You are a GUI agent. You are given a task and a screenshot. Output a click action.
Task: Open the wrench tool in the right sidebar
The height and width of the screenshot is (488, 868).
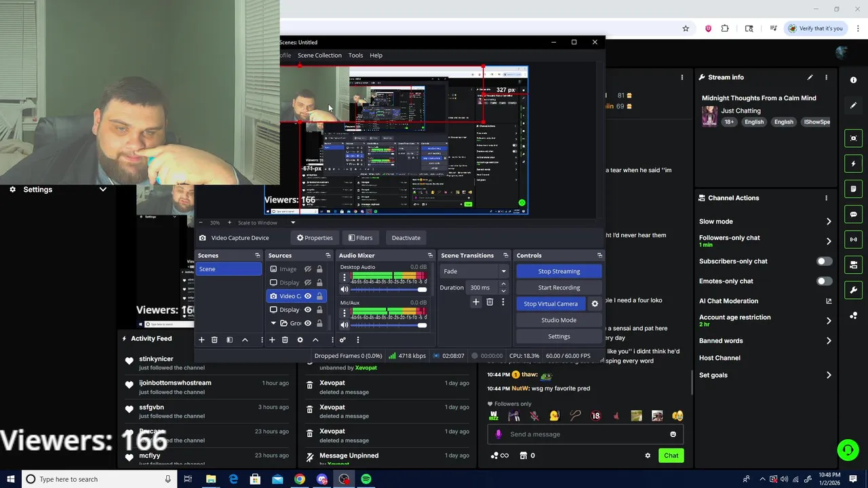[853, 290]
